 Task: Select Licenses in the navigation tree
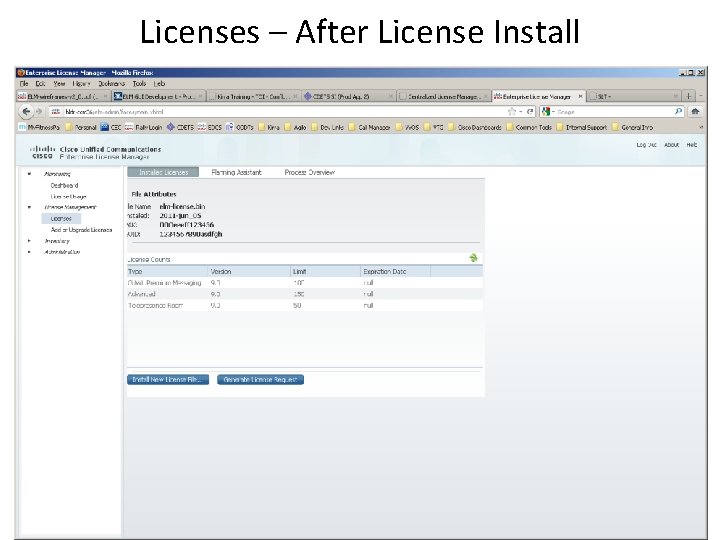coord(61,219)
